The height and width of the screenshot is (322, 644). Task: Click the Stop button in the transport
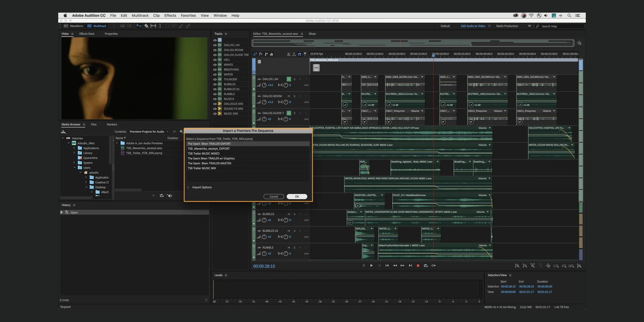point(364,266)
